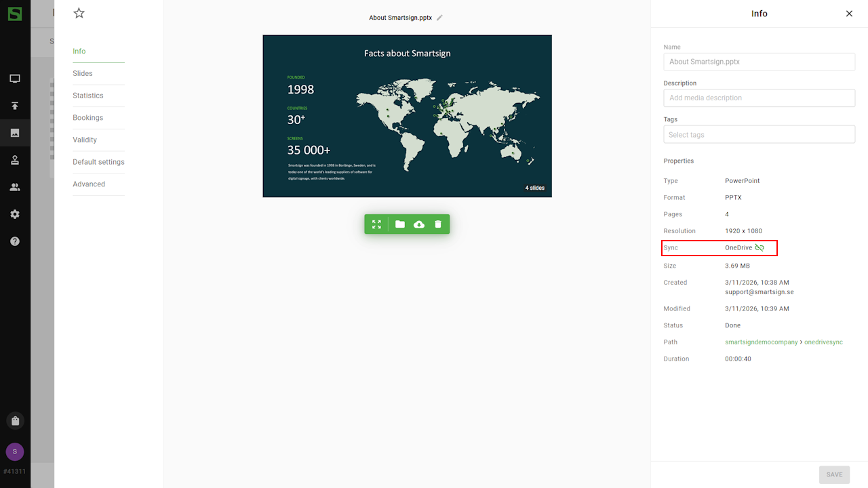Open fullscreen preview from green toolbar
The width and height of the screenshot is (868, 488).
point(376,224)
